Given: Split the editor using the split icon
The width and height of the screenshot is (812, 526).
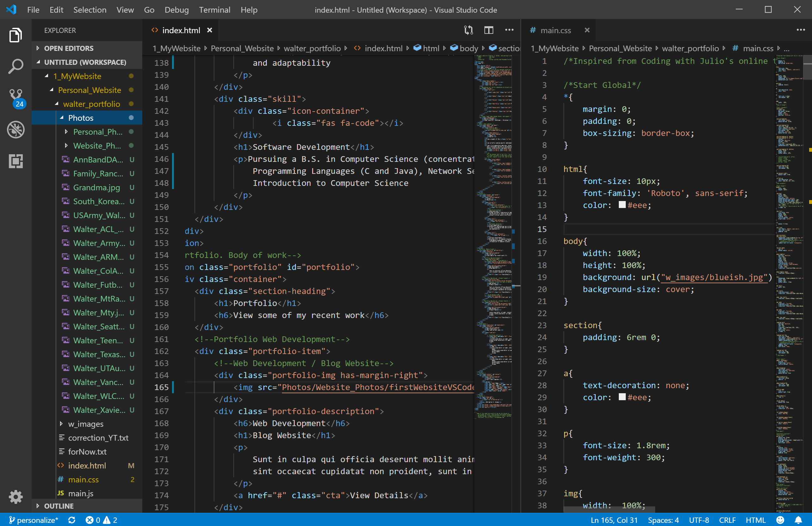Looking at the screenshot, I should (x=489, y=30).
